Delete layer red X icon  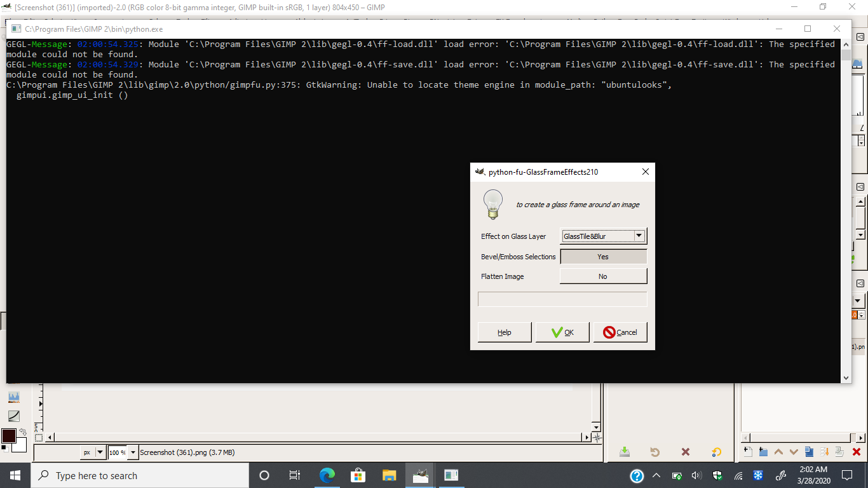(856, 452)
